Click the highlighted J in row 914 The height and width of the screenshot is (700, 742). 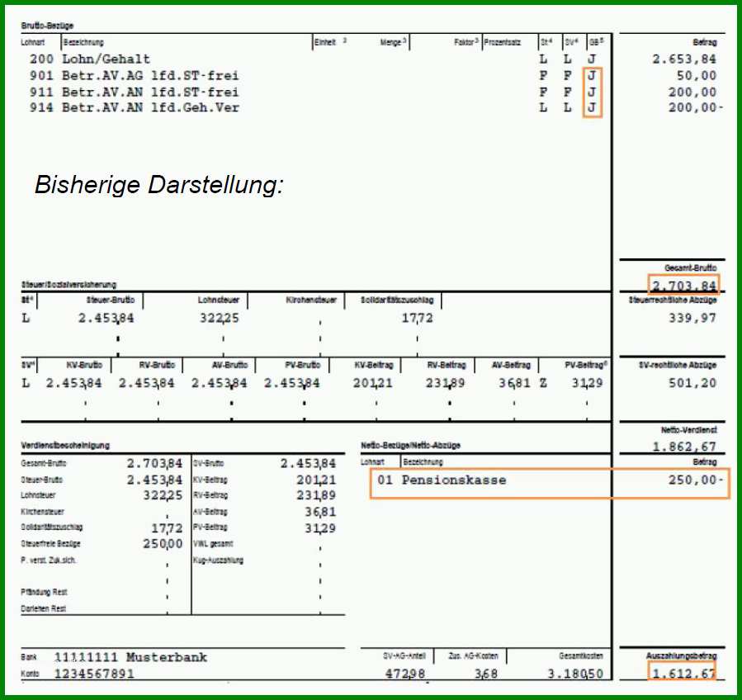(592, 108)
